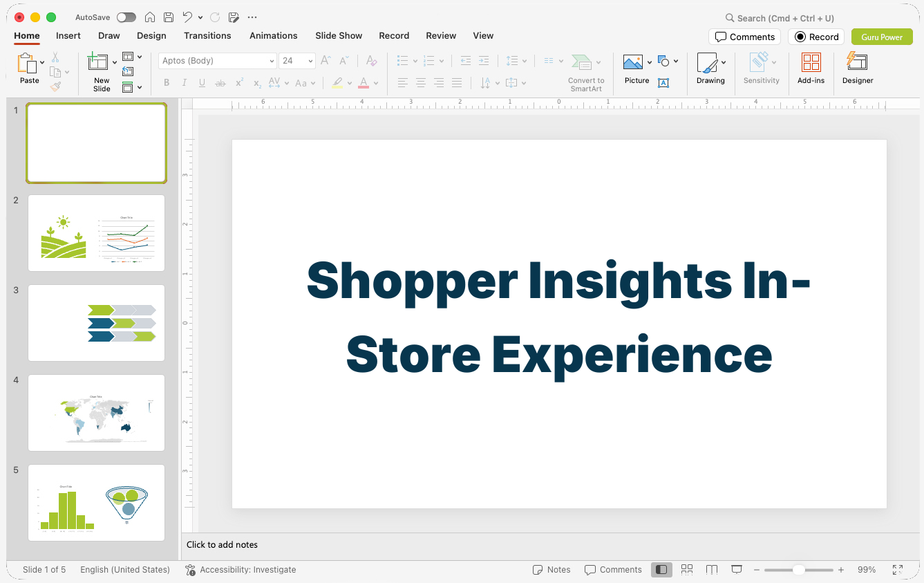Open the Insert tab
The image size is (924, 583).
68,36
